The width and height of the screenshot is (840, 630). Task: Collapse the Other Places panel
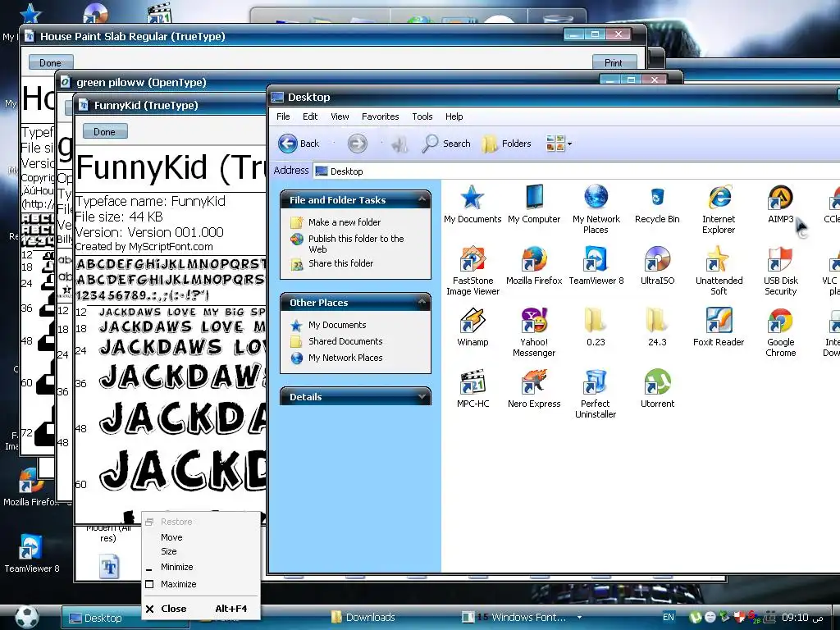coord(422,302)
